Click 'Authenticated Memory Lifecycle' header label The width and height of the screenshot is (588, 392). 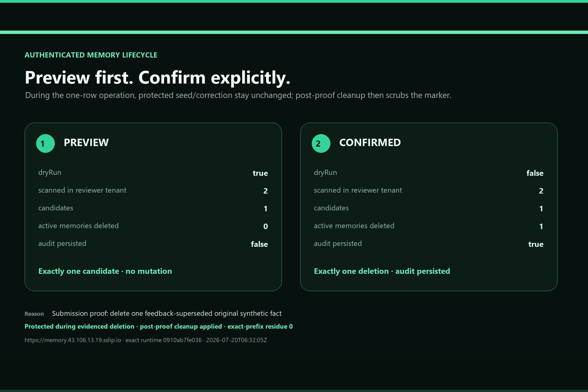coord(91,55)
